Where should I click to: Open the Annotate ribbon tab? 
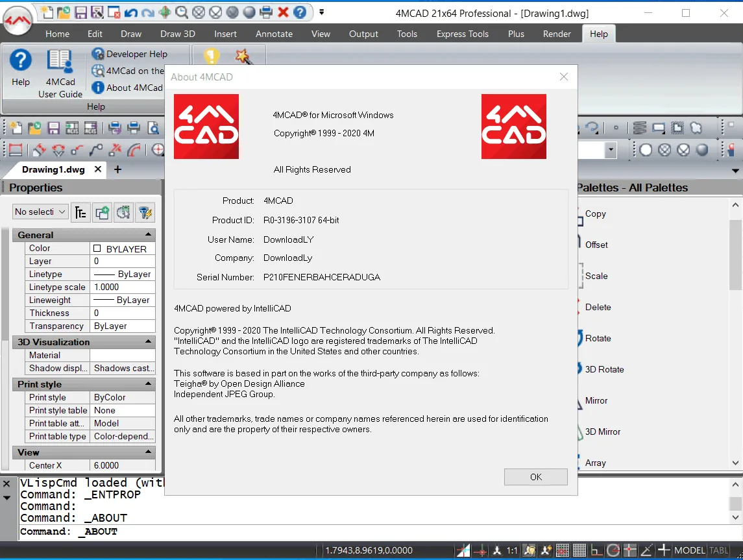click(x=274, y=34)
